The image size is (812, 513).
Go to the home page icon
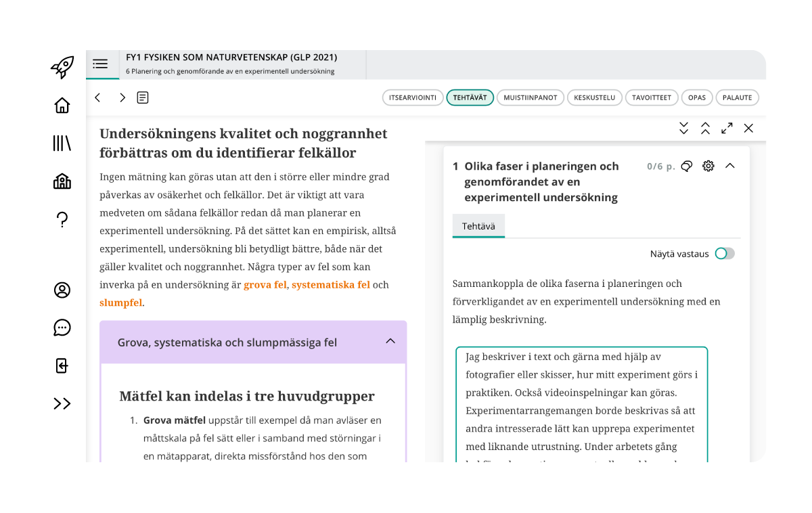[x=62, y=106]
